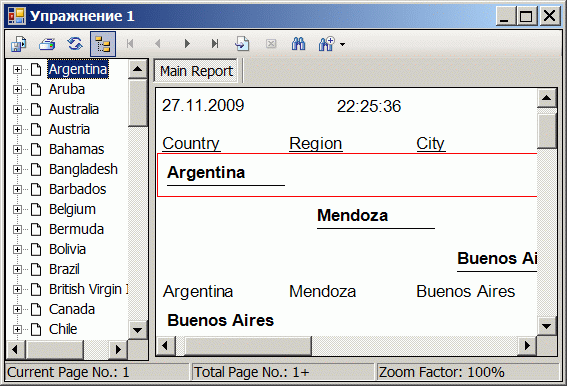Screen dimensions: 567x386
Task: Click the application icon in title bar
Action: pos(17,16)
